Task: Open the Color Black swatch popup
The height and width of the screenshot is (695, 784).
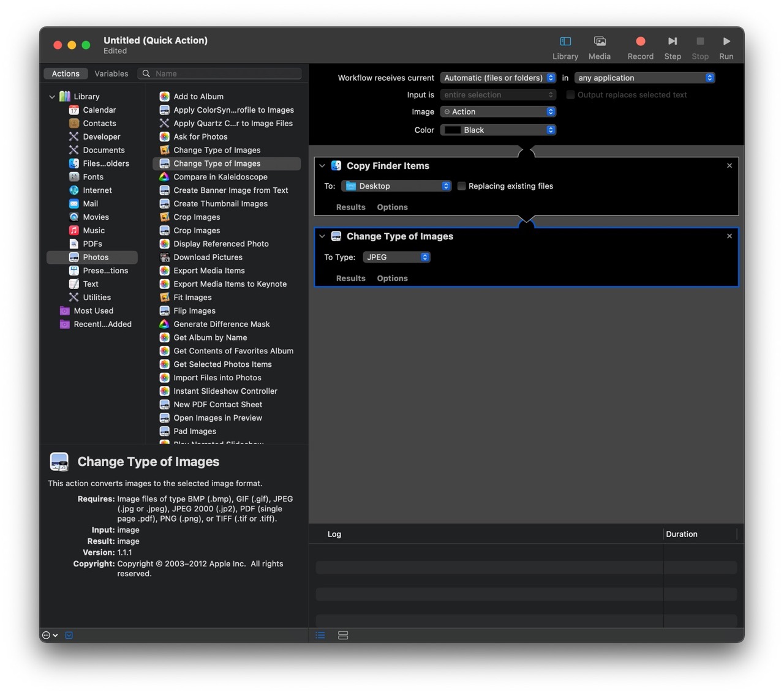Action: point(498,130)
